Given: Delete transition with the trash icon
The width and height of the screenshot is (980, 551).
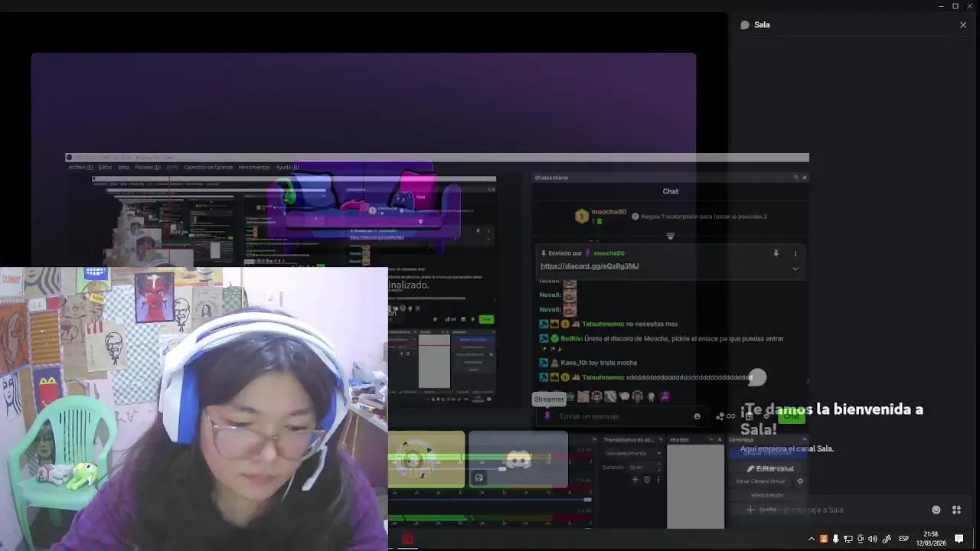Looking at the screenshot, I should pos(647,480).
